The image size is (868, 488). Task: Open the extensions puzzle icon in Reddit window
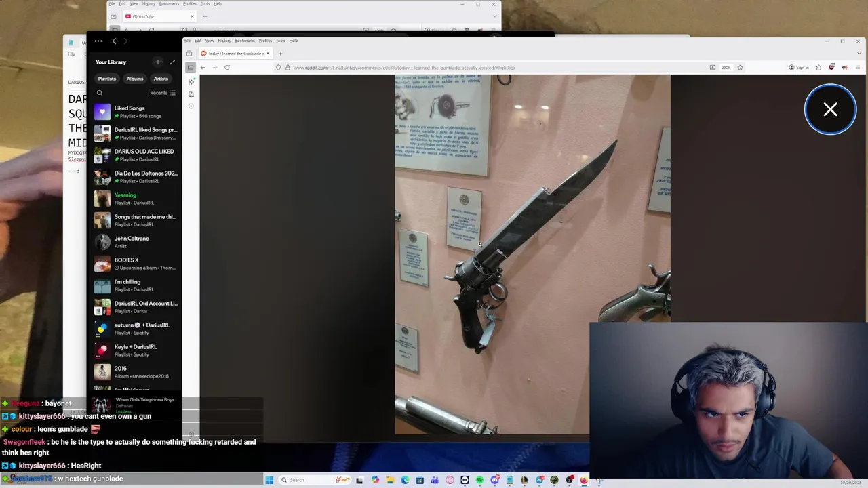[x=818, y=67]
